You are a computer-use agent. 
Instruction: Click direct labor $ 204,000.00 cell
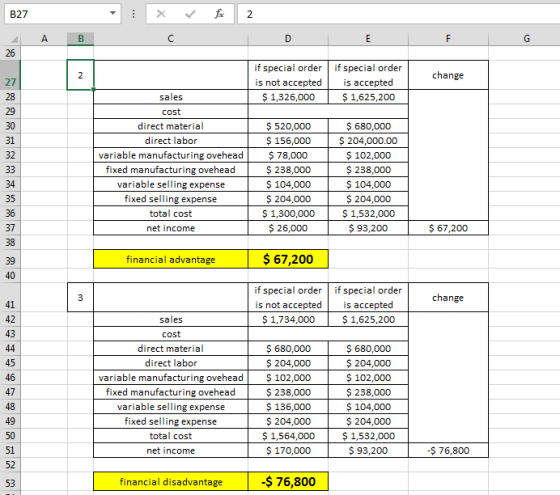coord(368,141)
